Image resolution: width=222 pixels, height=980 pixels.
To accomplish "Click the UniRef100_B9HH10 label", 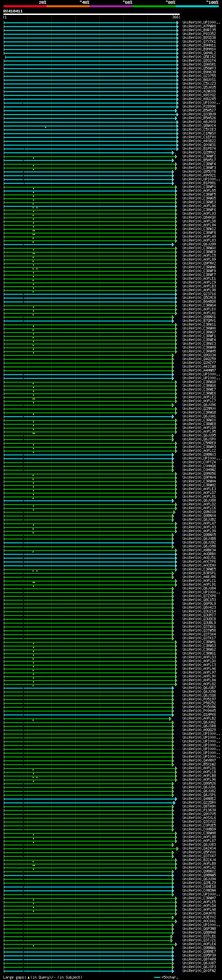I will pos(199,49).
